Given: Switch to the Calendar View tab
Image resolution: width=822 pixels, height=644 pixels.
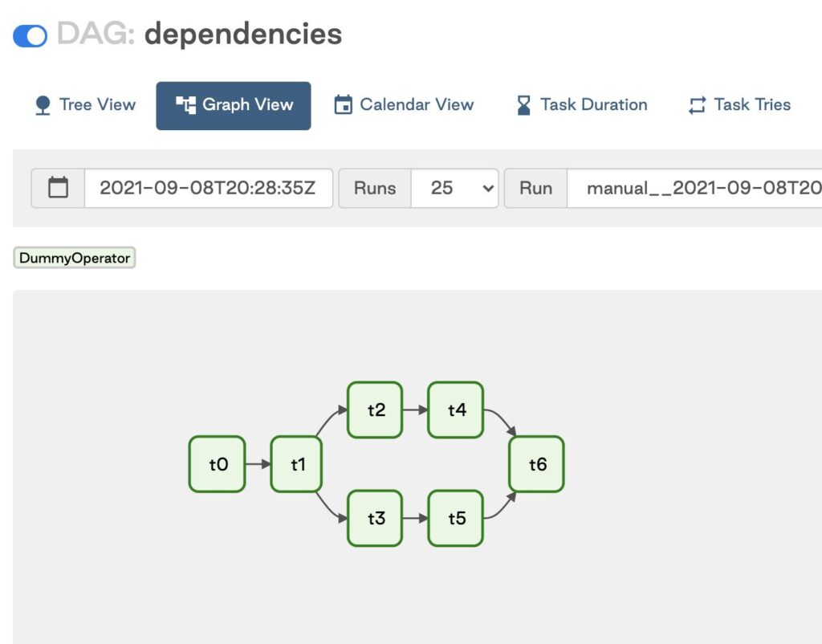Looking at the screenshot, I should [x=405, y=104].
